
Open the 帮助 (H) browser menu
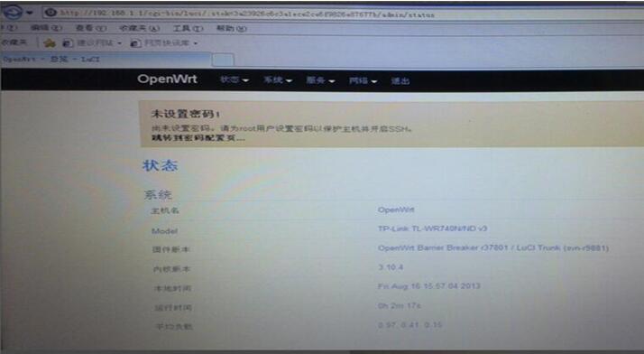coord(231,28)
